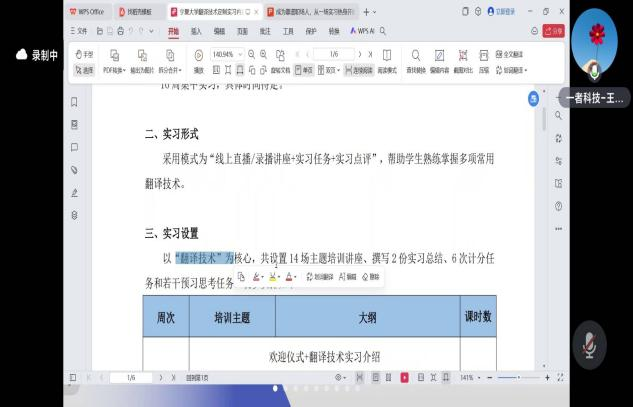Select the hand (手型) pan tool
Screen dimensions: 633x407
point(85,54)
